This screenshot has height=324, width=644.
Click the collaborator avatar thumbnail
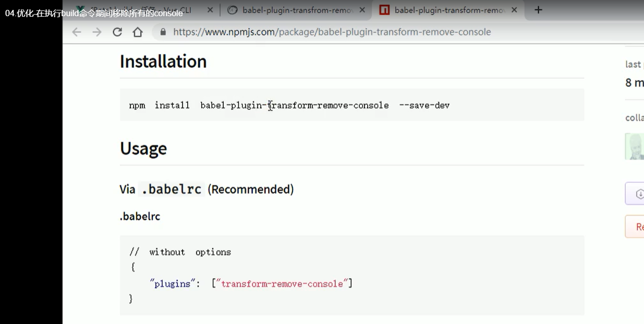(x=635, y=146)
